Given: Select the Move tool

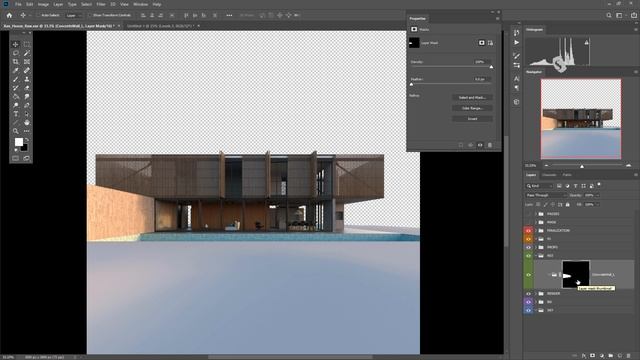Looking at the screenshot, I should [x=16, y=44].
